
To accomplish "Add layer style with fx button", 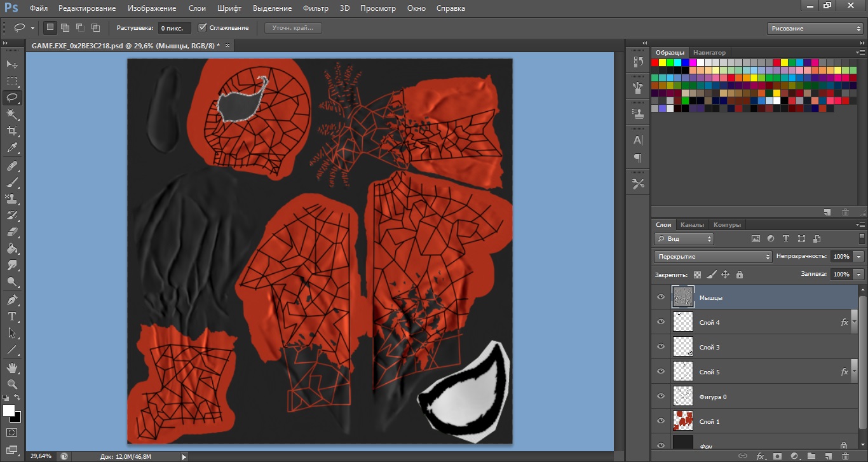I will point(760,456).
